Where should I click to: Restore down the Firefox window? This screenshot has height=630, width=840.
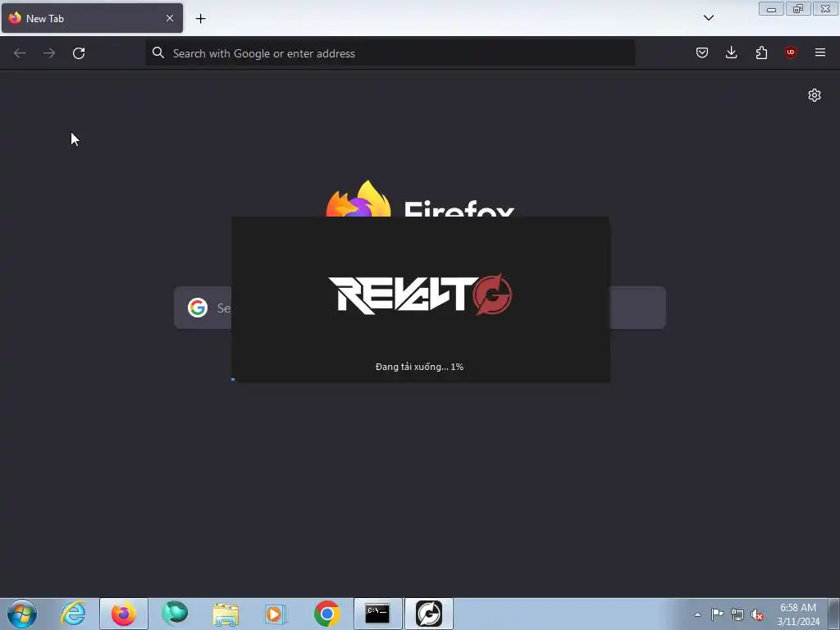click(798, 9)
